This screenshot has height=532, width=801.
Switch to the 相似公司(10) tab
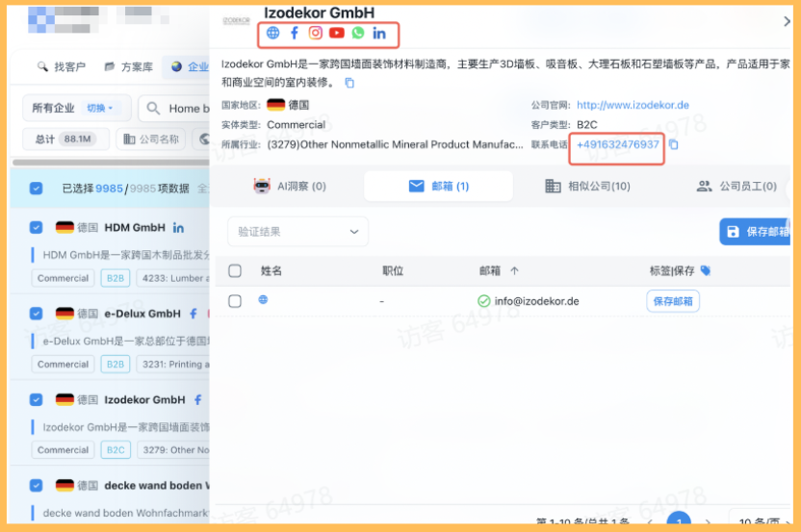point(587,186)
